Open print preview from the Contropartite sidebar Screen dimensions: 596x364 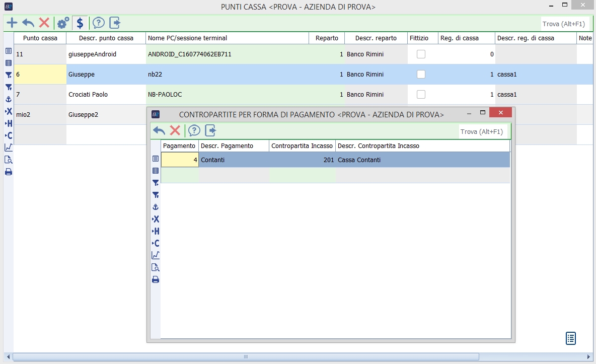[156, 267]
